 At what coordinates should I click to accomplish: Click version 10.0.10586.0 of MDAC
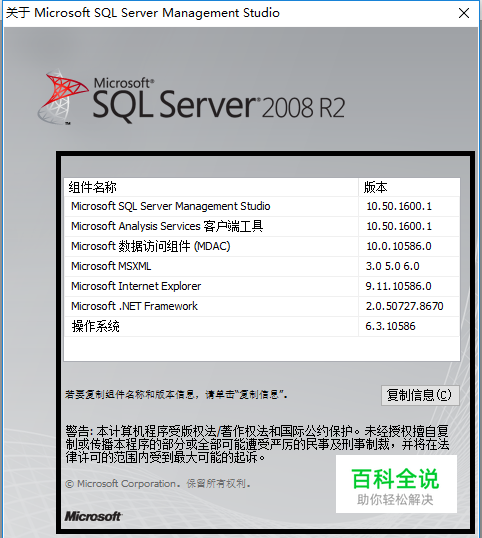399,246
